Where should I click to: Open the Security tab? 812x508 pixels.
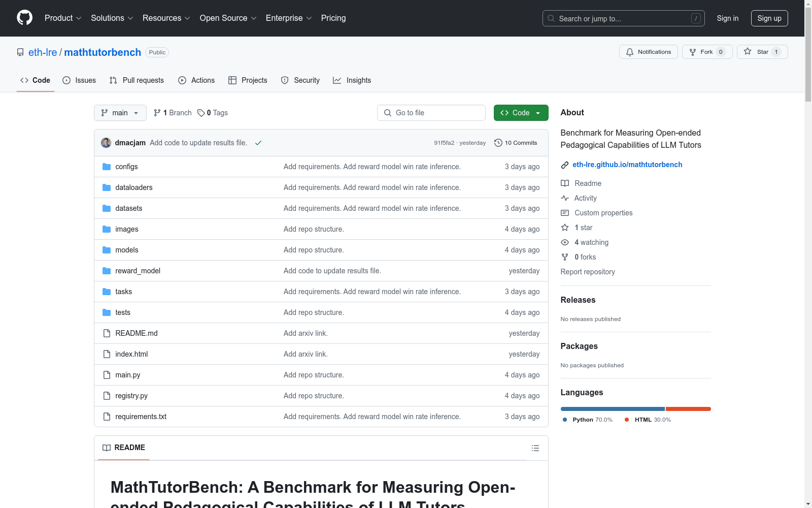(300, 80)
